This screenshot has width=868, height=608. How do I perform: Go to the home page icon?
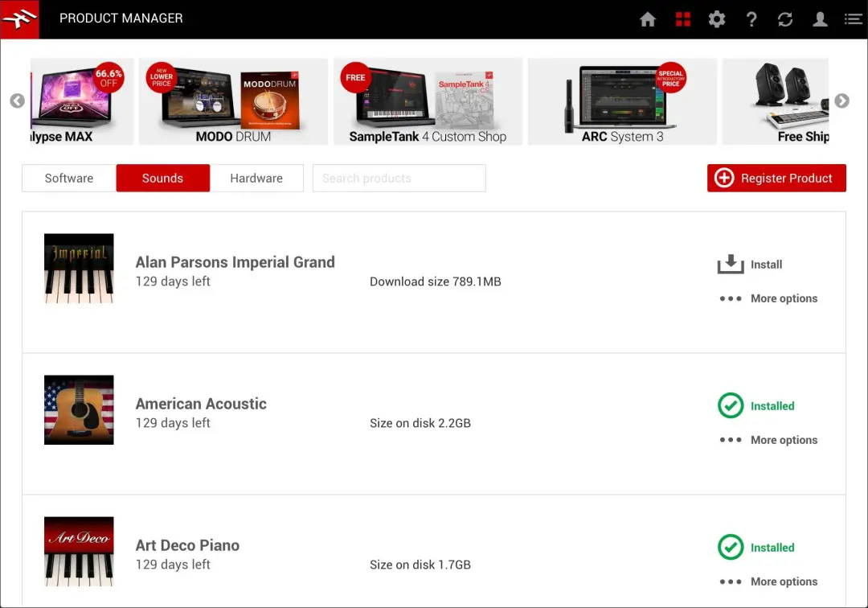[648, 19]
